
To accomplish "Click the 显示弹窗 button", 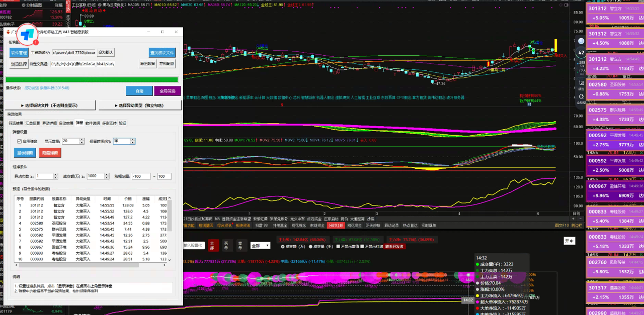I will 25,153.
